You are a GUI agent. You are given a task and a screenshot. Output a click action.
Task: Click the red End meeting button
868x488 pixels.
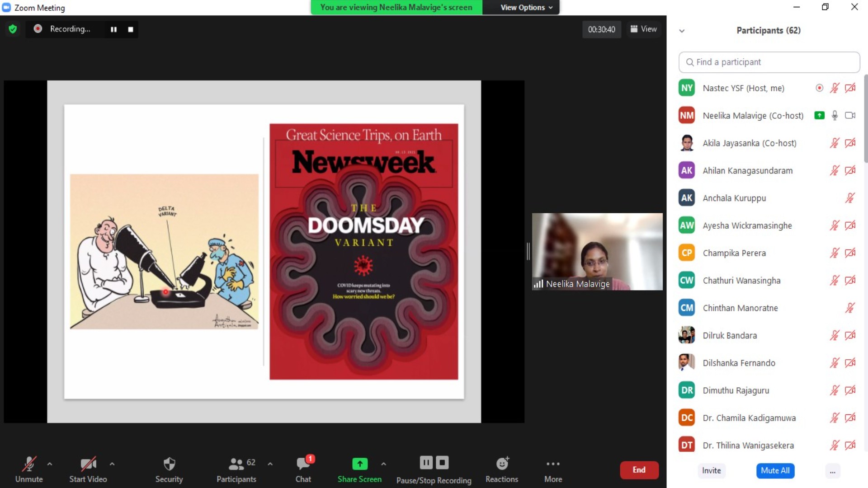(639, 470)
